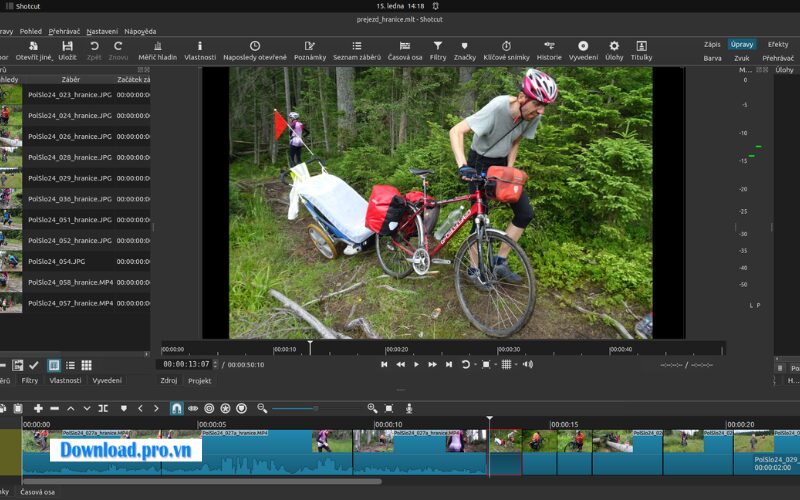The image size is (800, 500).
Task: Open Časová osa timeline icon
Action: pyautogui.click(x=404, y=50)
